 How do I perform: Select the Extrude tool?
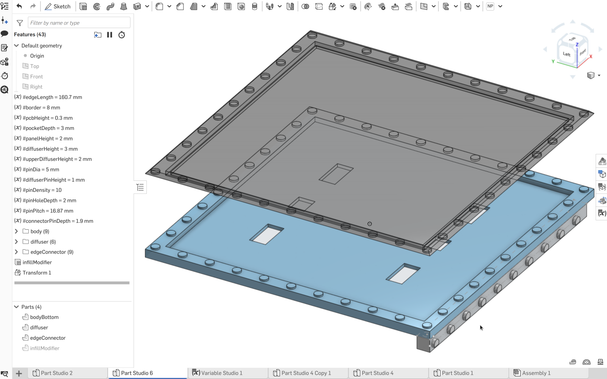click(83, 6)
